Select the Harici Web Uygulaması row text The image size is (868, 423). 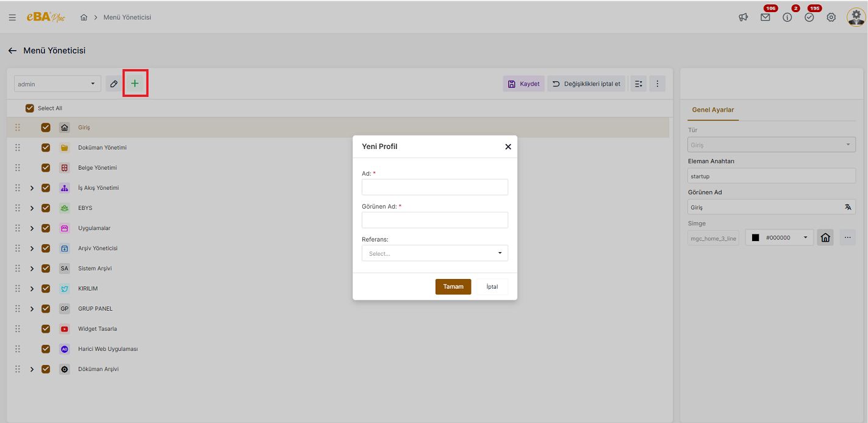coord(108,349)
